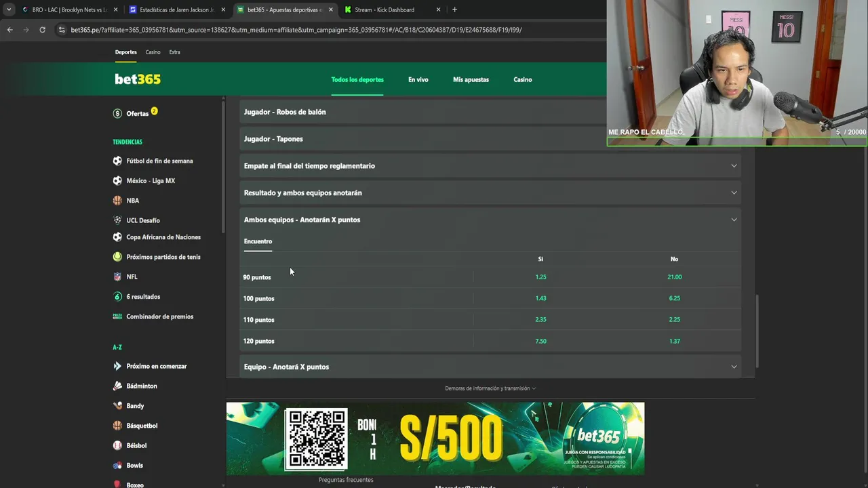Reload the page with browser refresh icon
868x488 pixels.
42,30
